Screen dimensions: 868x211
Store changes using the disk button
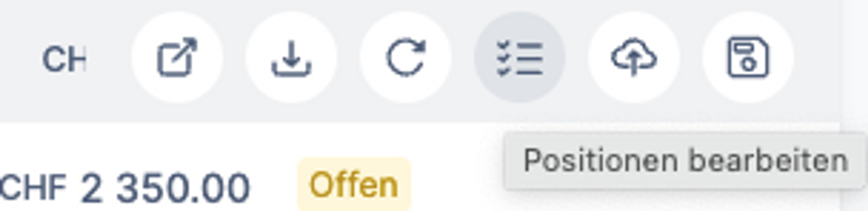(748, 57)
